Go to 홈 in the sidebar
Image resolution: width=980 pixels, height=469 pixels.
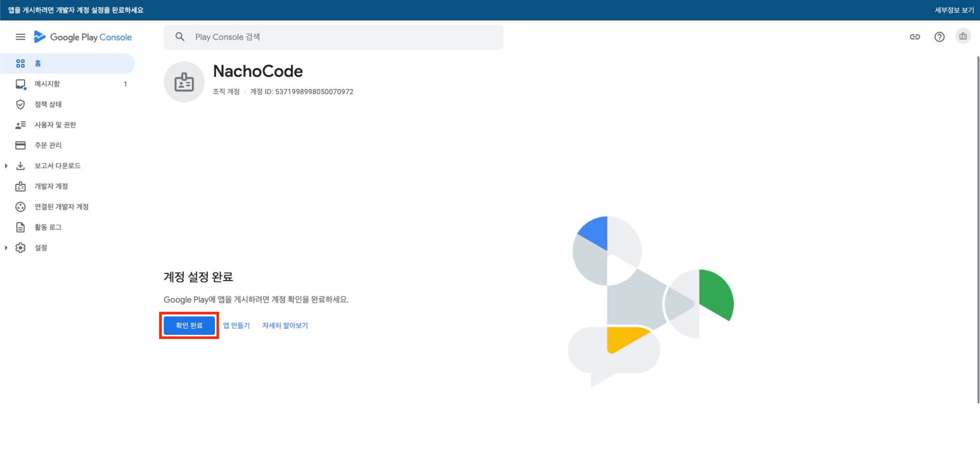coord(67,63)
